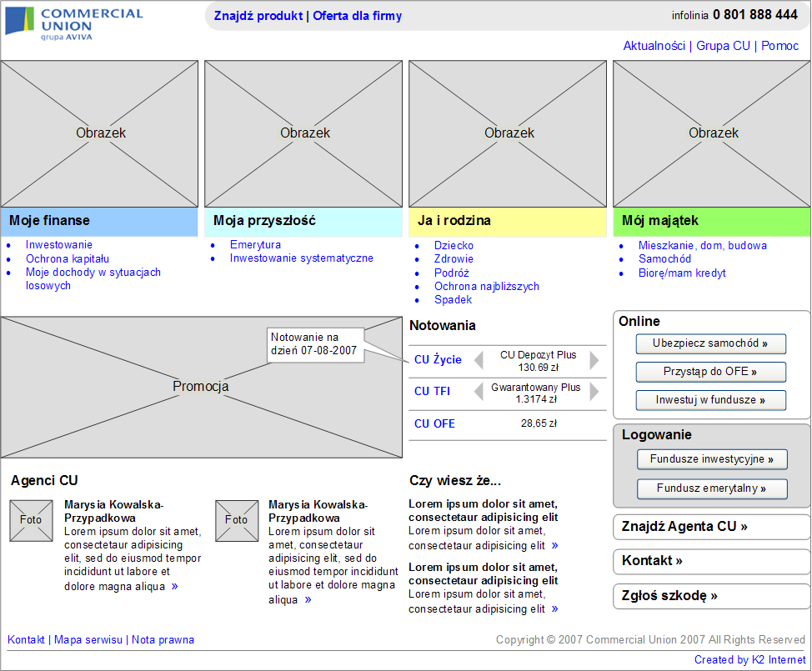Open the Emerytura link

pyautogui.click(x=255, y=245)
